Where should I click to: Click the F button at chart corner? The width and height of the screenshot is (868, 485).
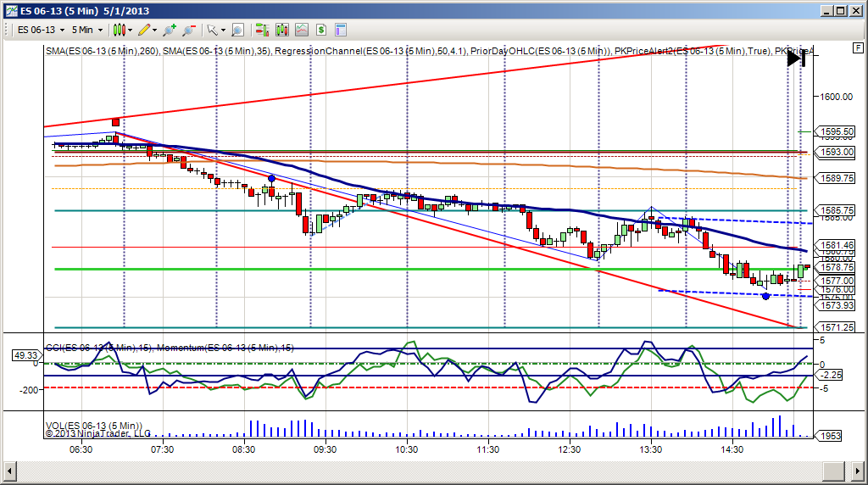[x=858, y=48]
